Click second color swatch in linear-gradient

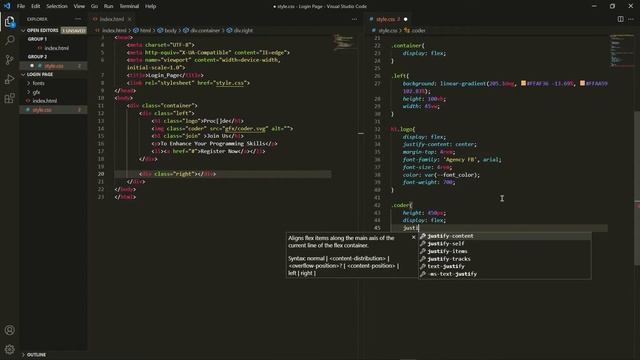582,83
